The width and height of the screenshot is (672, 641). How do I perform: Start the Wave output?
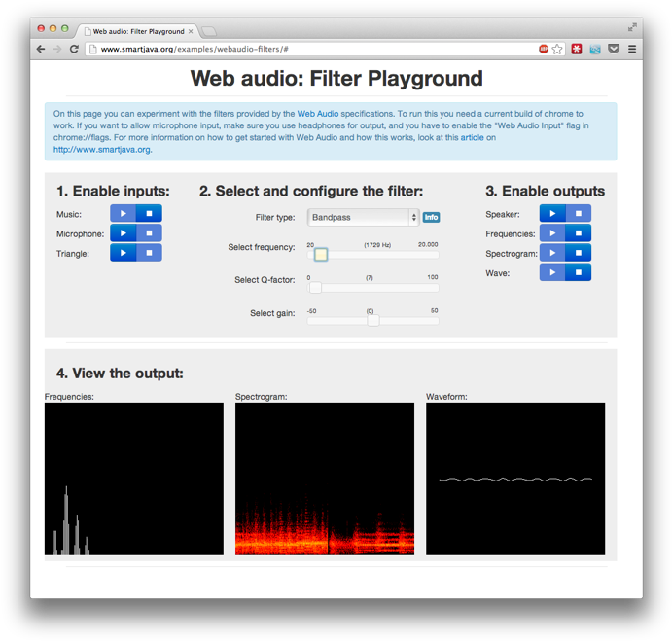(552, 272)
